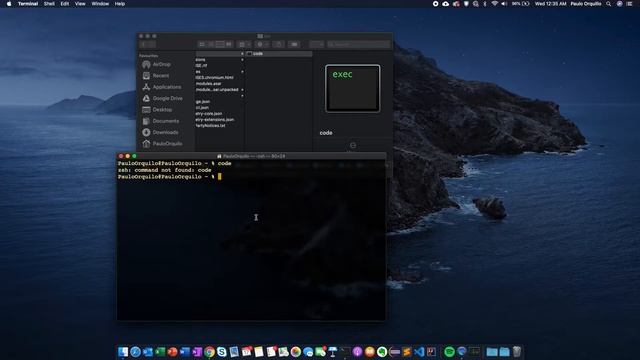Viewport: 640px width, 360px height.
Task: Open the Shell menu
Action: [49, 4]
